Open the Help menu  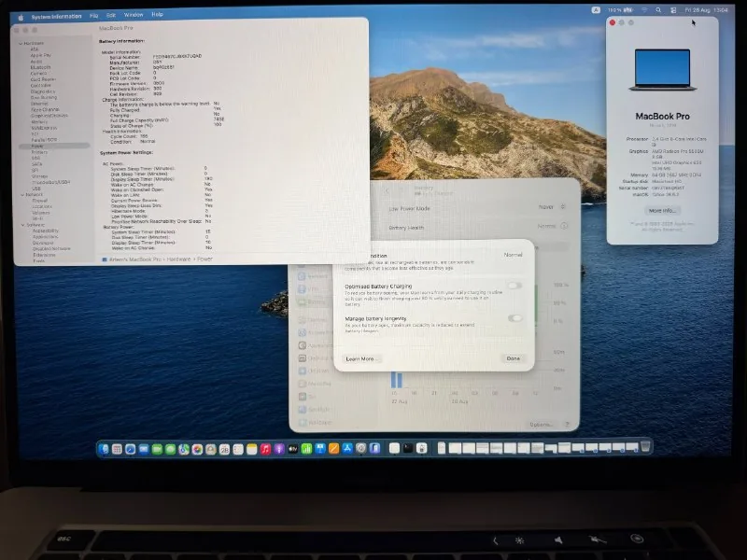pos(157,14)
